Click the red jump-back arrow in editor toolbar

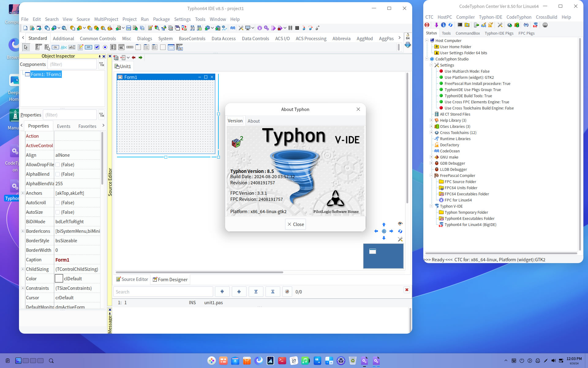(134, 58)
